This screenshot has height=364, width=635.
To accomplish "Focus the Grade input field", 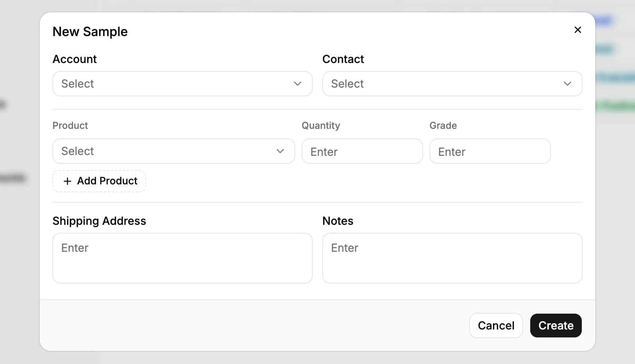I will pos(490,151).
